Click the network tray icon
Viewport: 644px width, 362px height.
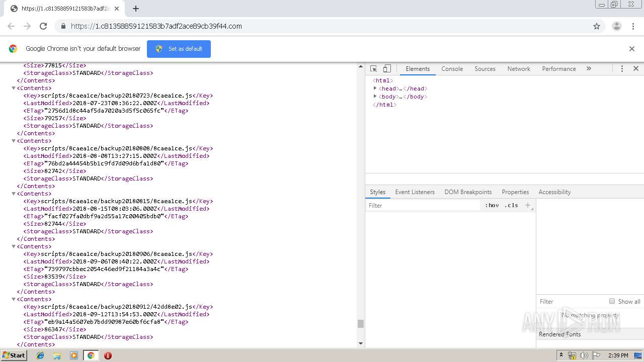(x=572, y=355)
